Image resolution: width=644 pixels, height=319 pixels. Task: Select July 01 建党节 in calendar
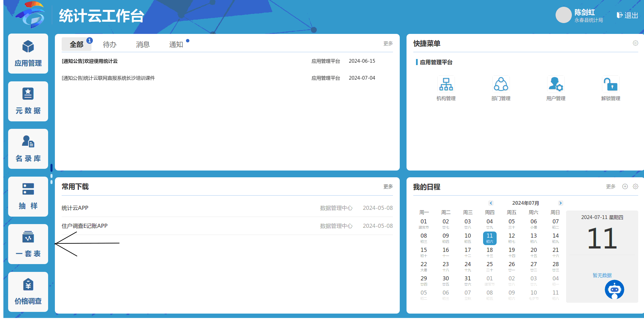pos(424,224)
